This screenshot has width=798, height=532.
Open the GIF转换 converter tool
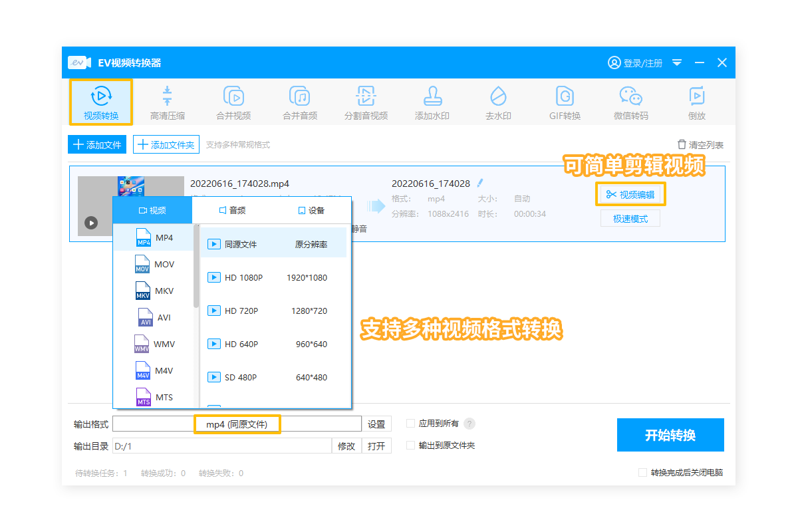(x=565, y=102)
